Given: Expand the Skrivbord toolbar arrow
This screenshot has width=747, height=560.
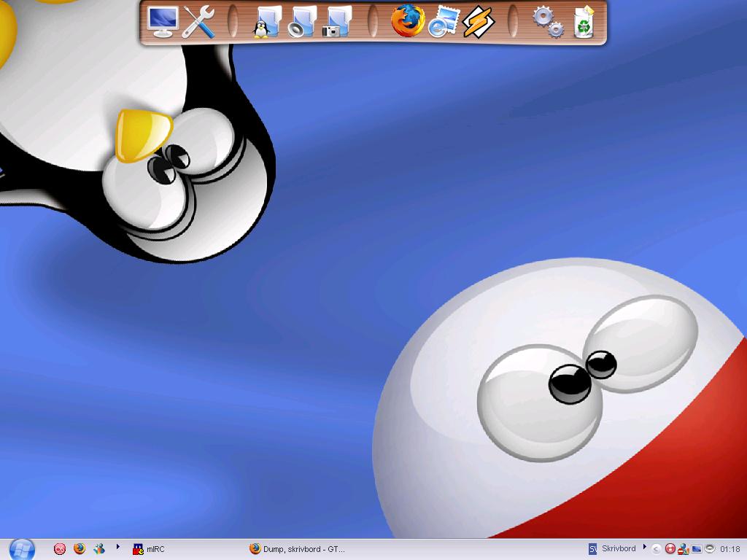Looking at the screenshot, I should 645,547.
